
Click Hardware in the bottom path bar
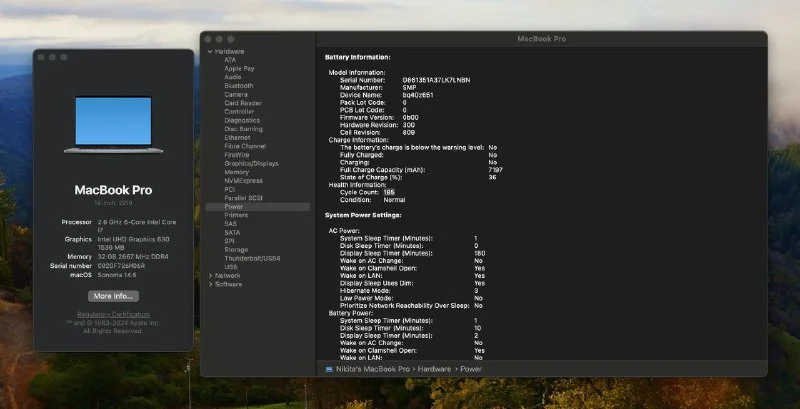click(x=430, y=369)
